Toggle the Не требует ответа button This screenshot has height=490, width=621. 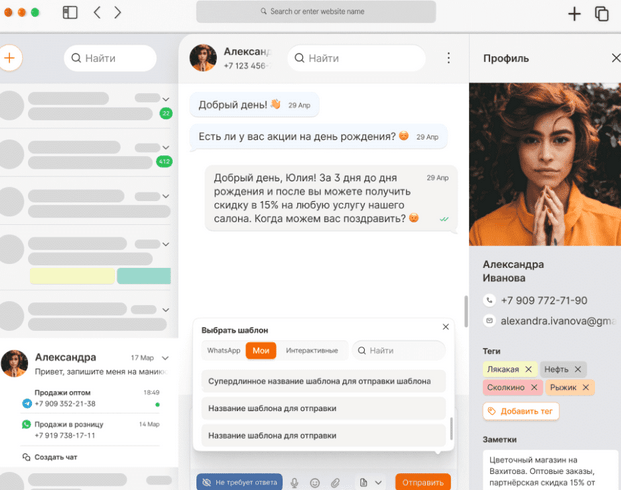point(239,482)
